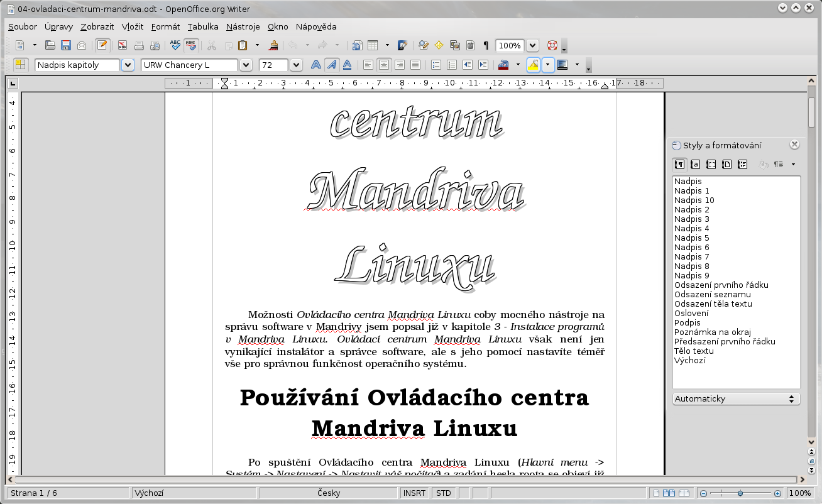The height and width of the screenshot is (504, 822).
Task: Open the Zobrazit menu
Action: tap(97, 26)
